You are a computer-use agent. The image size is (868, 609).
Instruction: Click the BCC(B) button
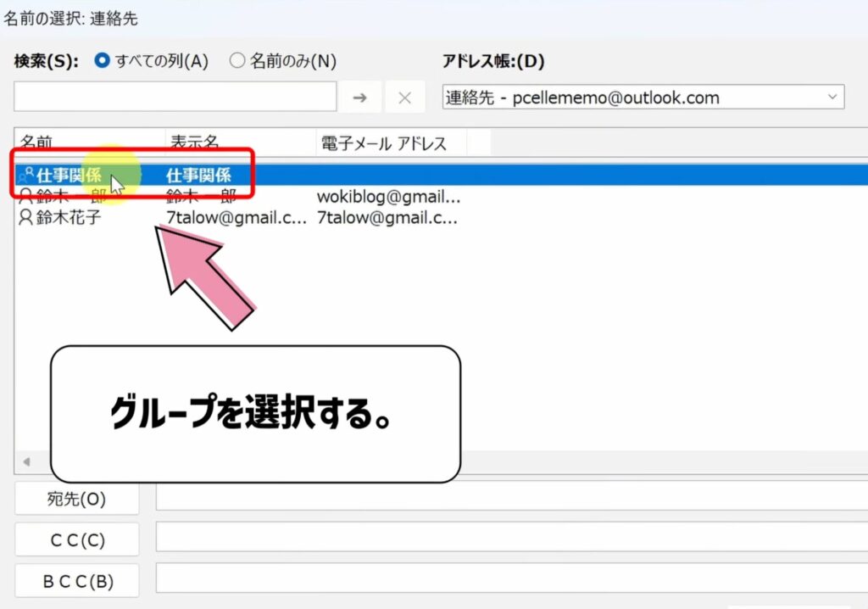[76, 580]
